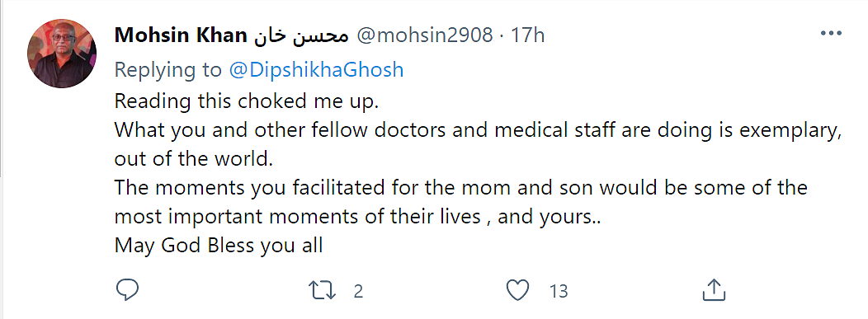Click the 'out of the world.' line
Viewport: 868px width, 319px height.
(194, 159)
